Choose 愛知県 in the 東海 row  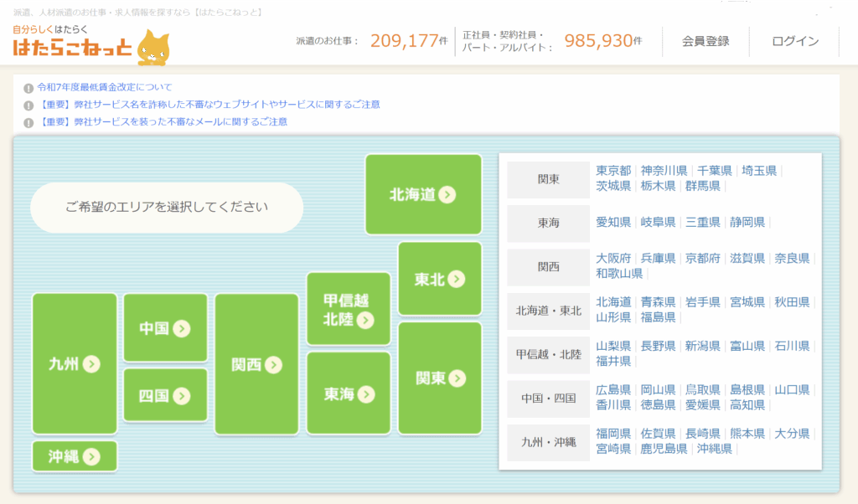click(613, 223)
